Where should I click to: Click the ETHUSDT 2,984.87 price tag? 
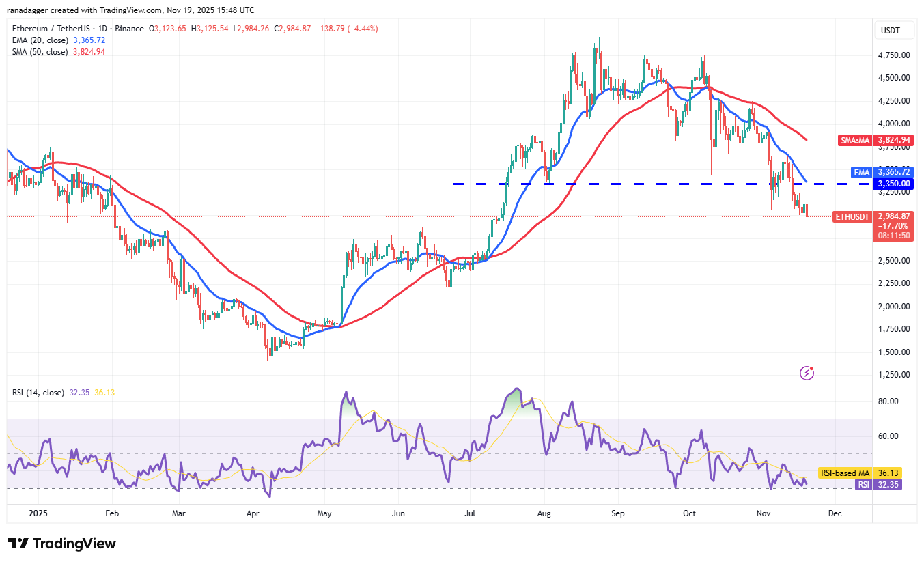[853, 217]
